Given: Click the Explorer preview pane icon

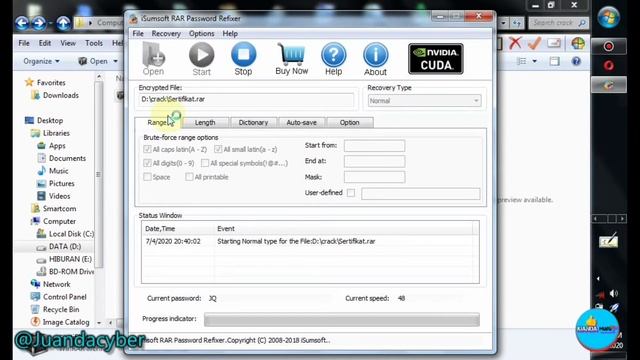Looking at the screenshot, I should (554, 61).
